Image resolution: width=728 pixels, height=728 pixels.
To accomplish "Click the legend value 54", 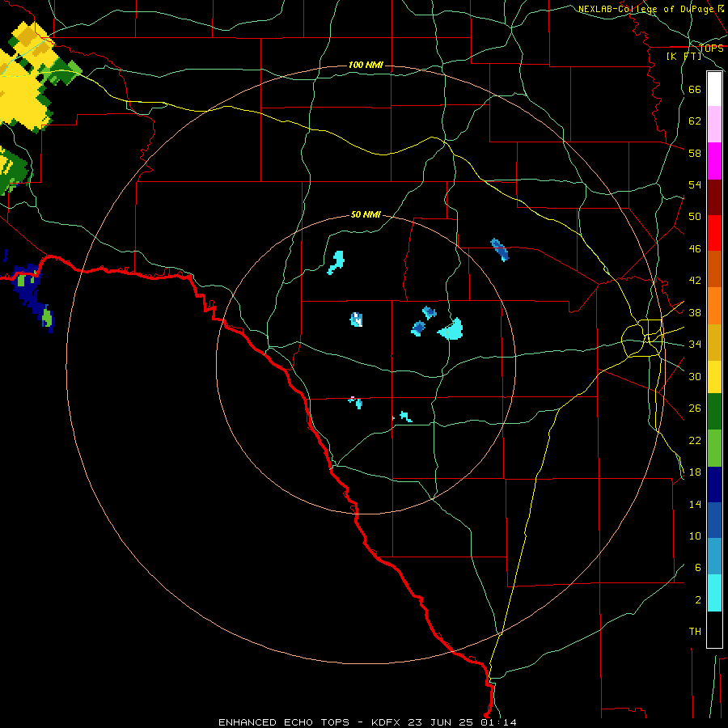I will pyautogui.click(x=695, y=184).
